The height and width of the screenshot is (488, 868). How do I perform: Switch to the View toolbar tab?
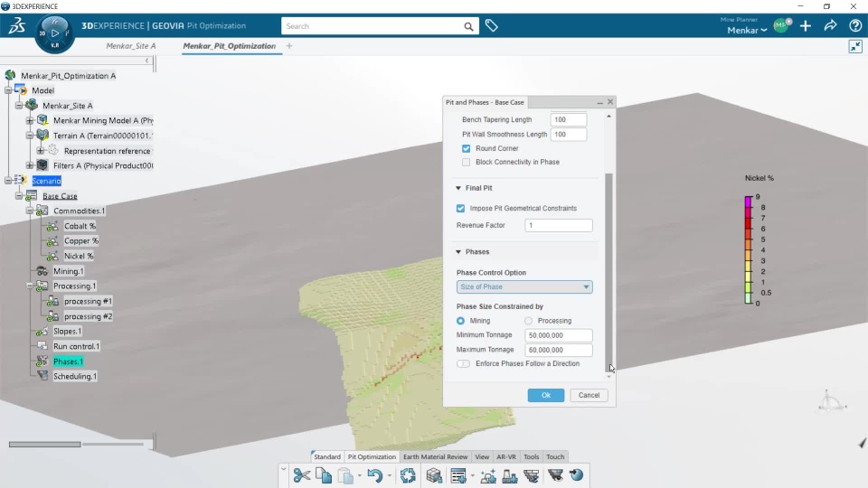(482, 457)
